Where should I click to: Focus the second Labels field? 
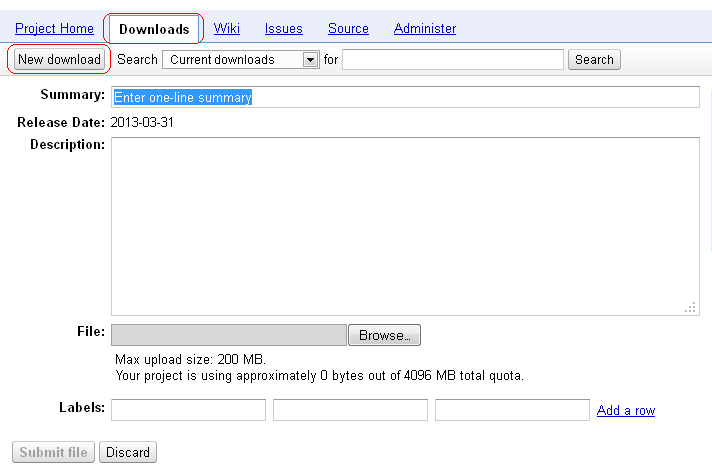coord(350,410)
